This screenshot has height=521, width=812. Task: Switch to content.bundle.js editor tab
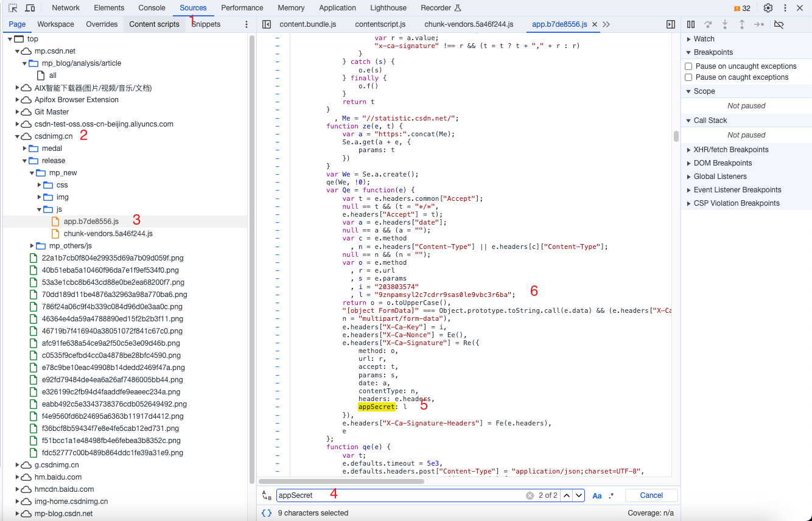[307, 24]
